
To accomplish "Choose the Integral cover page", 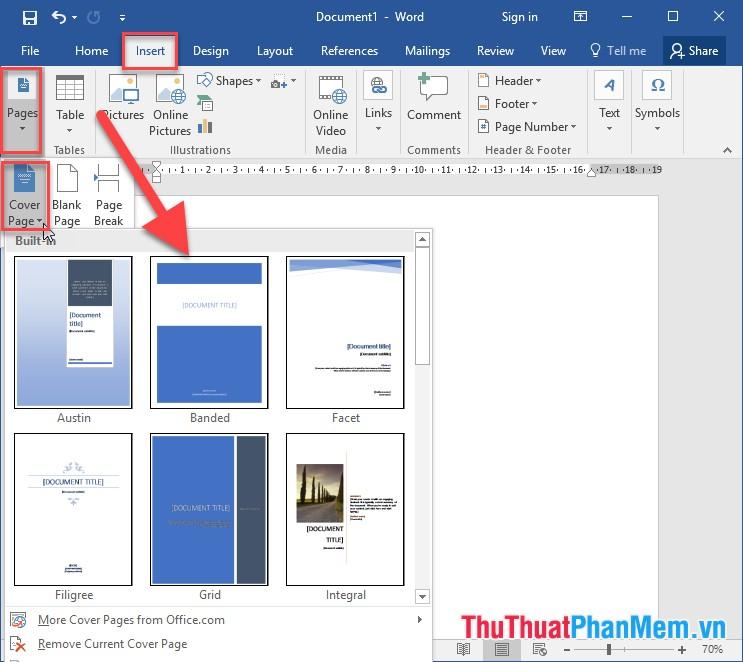I will [345, 509].
